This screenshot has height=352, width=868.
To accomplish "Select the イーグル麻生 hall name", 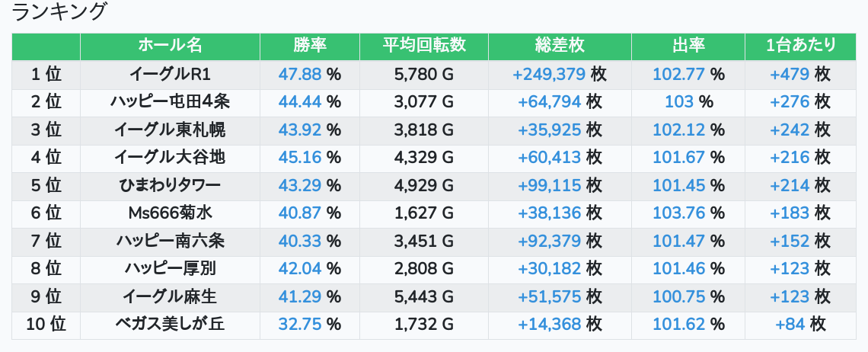I will point(170,297).
